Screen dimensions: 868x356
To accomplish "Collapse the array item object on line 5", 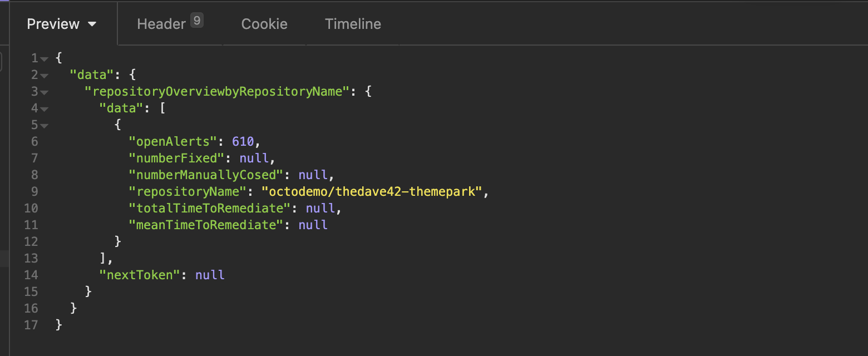I will tap(45, 126).
